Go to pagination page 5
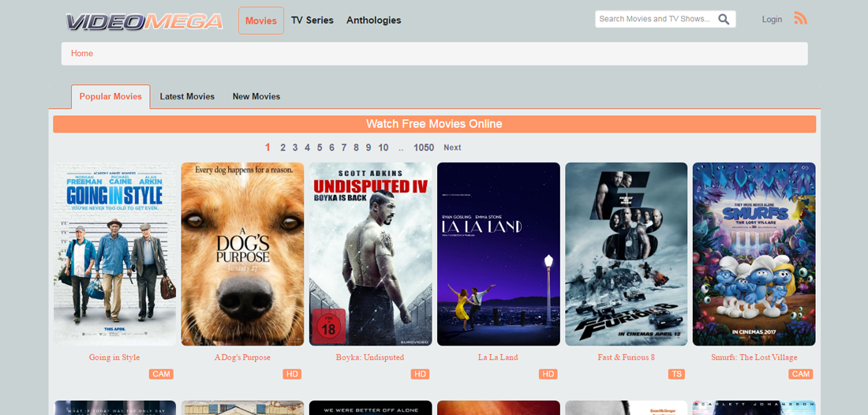Viewport: 868px width, 415px height. click(320, 148)
